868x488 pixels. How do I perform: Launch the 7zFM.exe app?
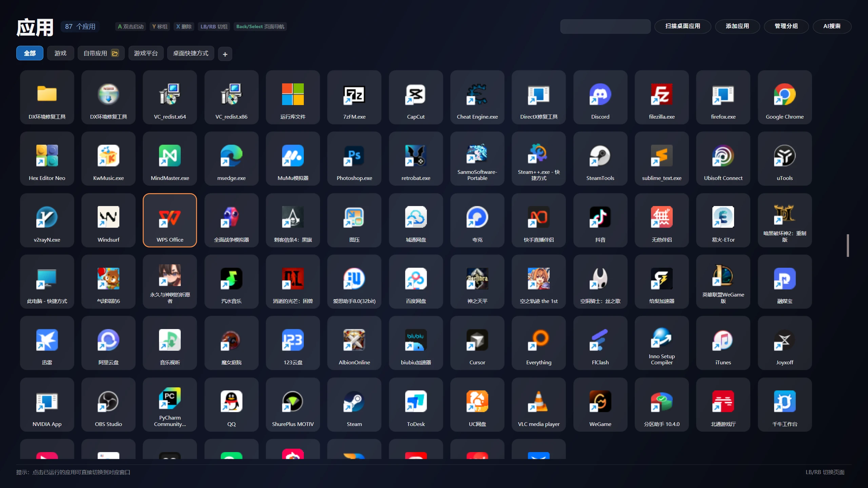(x=354, y=97)
